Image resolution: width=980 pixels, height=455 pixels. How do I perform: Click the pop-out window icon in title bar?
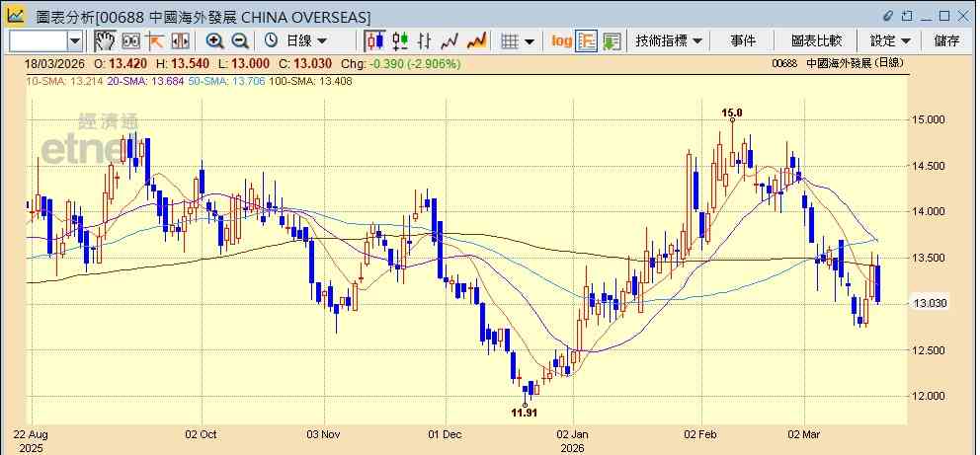click(907, 16)
